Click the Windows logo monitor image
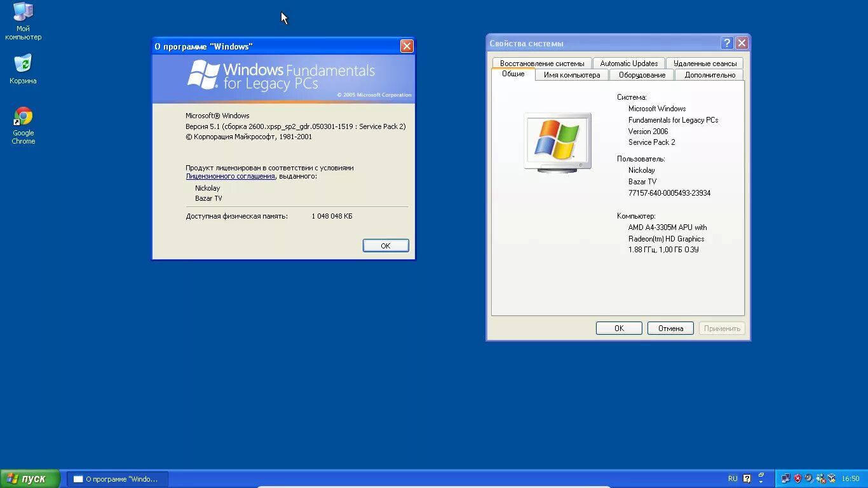This screenshot has width=868, height=488. [557, 140]
